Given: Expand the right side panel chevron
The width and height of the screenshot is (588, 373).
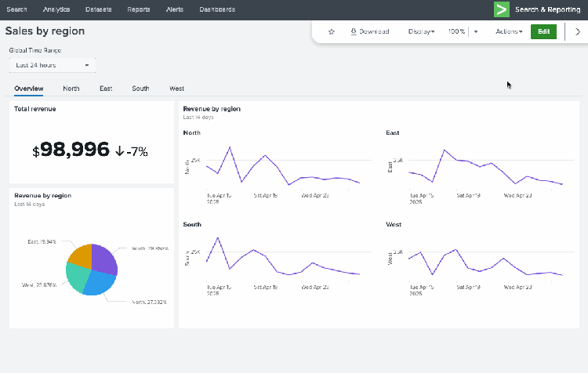Looking at the screenshot, I should tap(578, 32).
